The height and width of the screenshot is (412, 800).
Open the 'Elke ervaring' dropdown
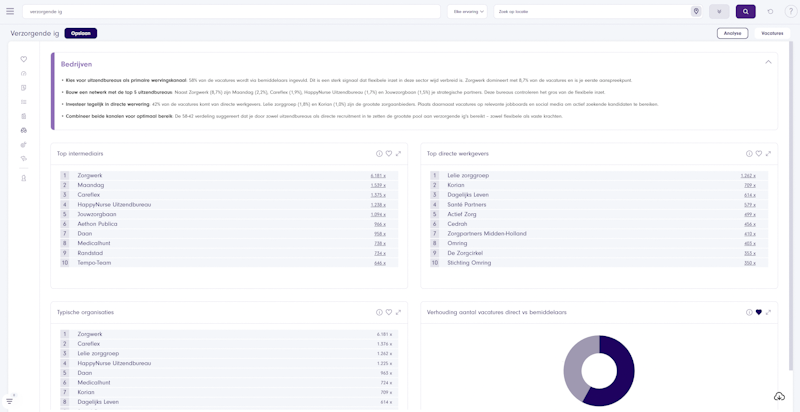(467, 11)
